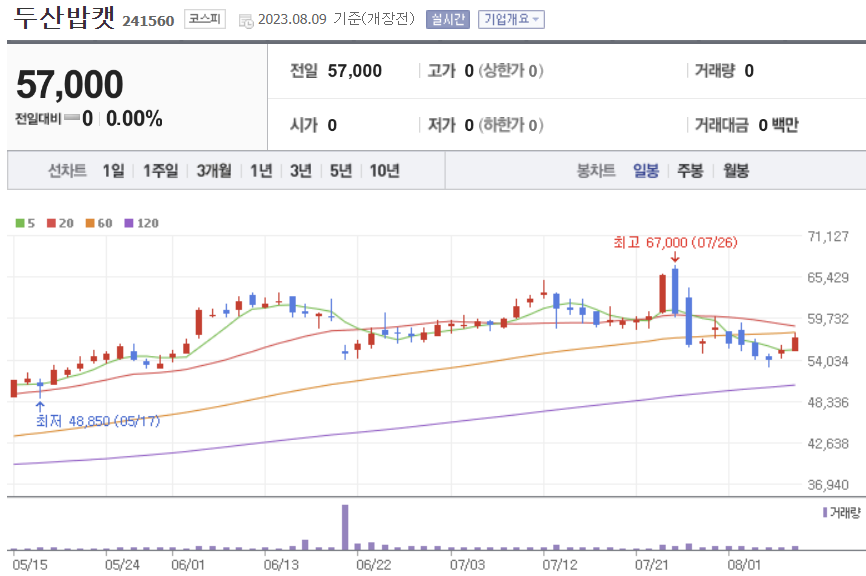Click the 실시간 real-time button
This screenshot has width=866, height=576.
(x=447, y=19)
